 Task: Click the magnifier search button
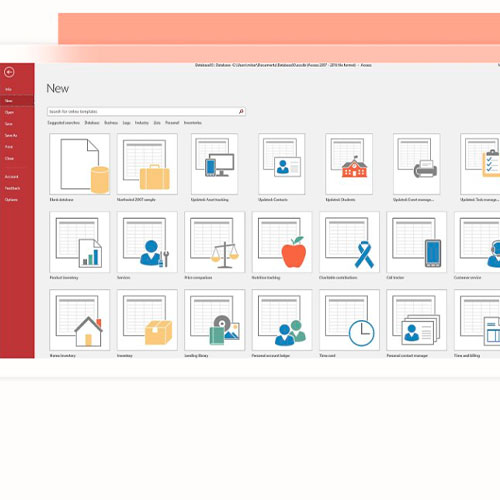coord(241,111)
